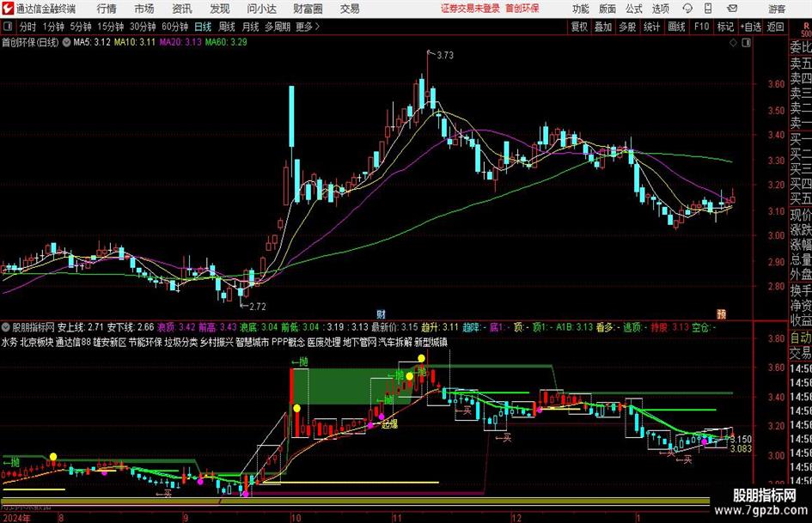Click the 叠加 overlay button
Image resolution: width=812 pixels, height=523 pixels.
[603, 27]
